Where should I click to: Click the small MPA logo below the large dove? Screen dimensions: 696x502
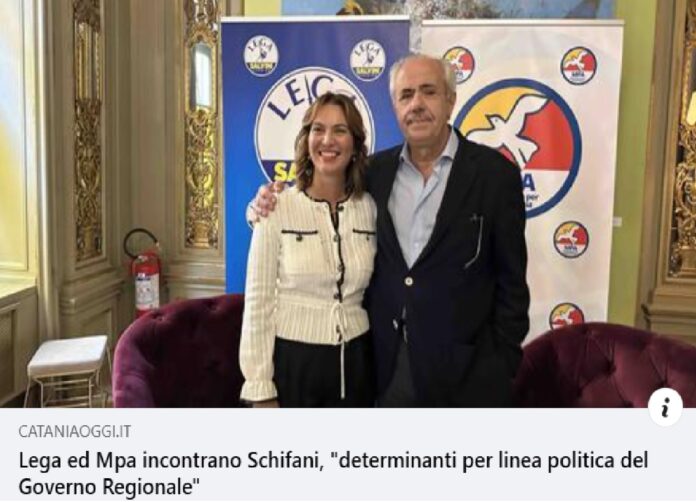tap(571, 240)
